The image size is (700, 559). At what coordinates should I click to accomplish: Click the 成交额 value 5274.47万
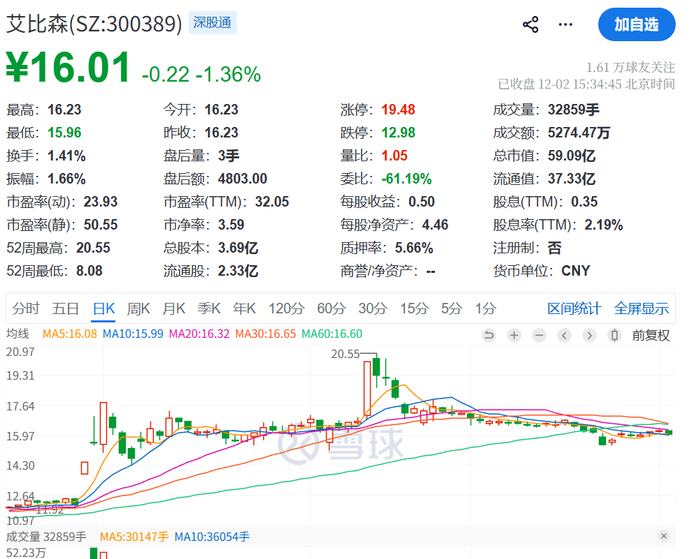(x=579, y=133)
